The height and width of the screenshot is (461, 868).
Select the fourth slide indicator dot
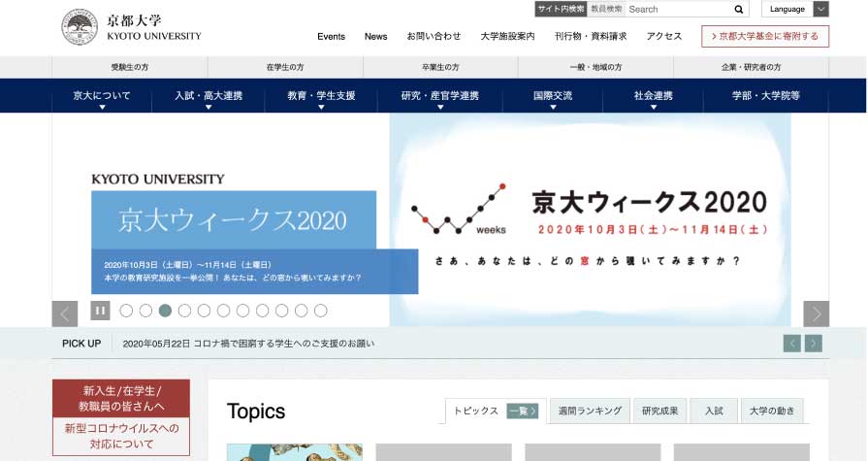[x=184, y=311]
